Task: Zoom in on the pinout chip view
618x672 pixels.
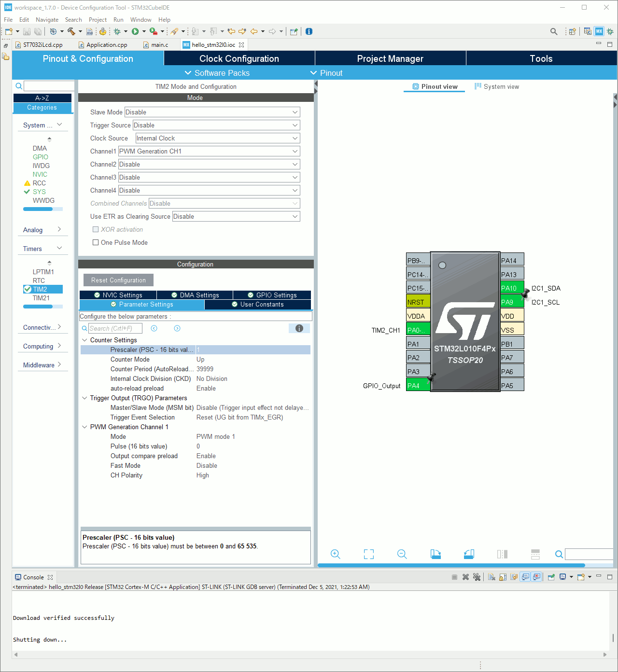Action: point(336,554)
